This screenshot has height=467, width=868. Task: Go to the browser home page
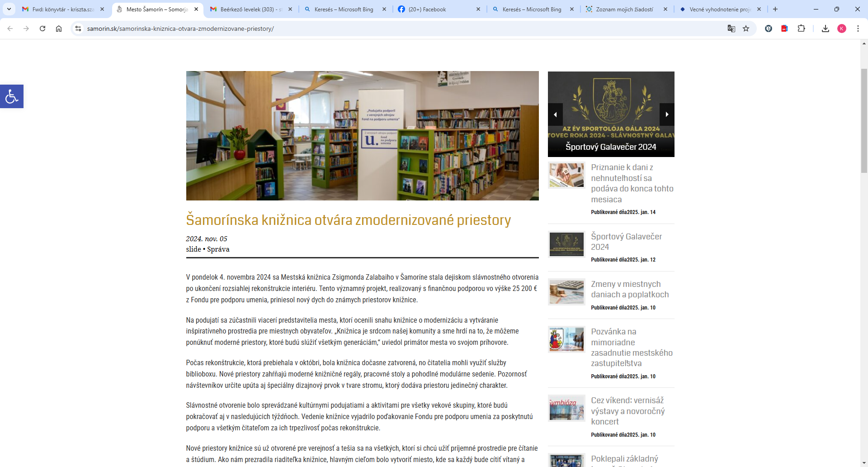[59, 29]
